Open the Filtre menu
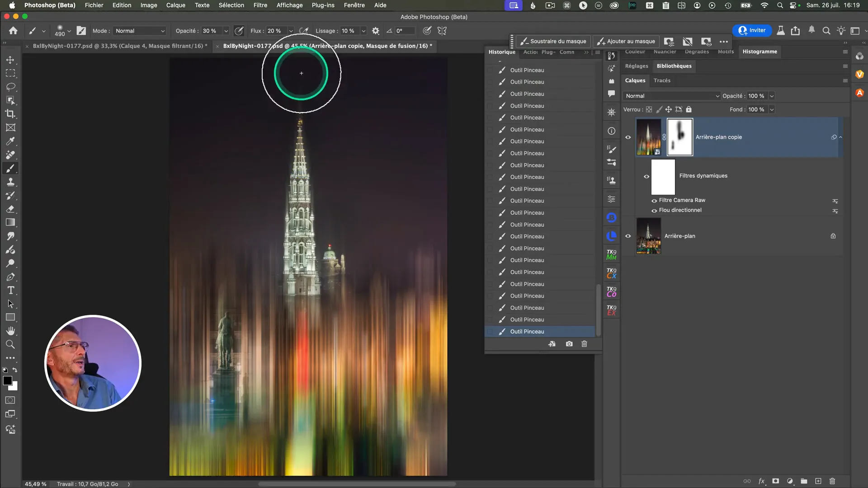Image resolution: width=868 pixels, height=488 pixels. (x=260, y=5)
